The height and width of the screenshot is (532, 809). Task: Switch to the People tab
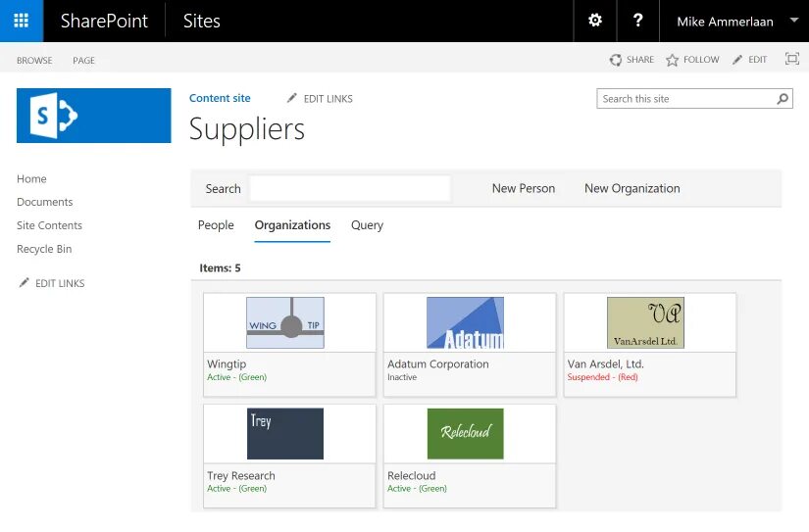[216, 225]
